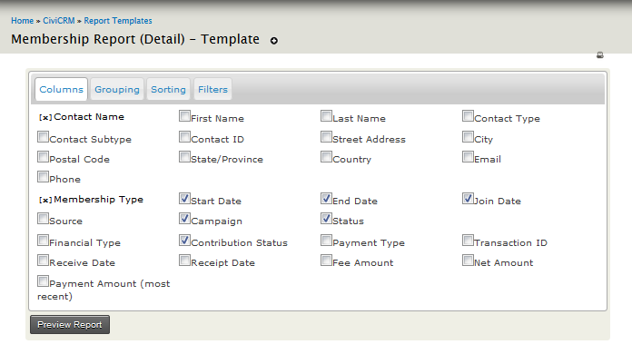
Task: Follow the Home breadcrumb link
Action: click(22, 20)
